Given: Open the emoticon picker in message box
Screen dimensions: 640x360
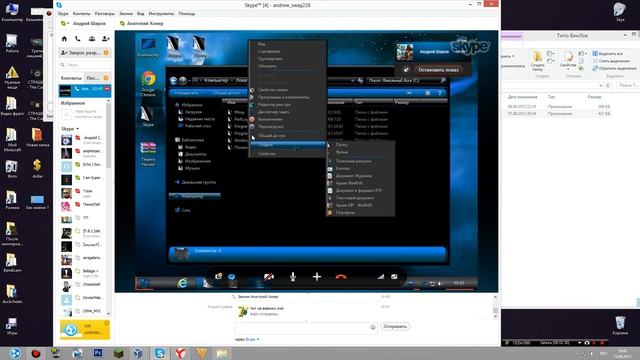Looking at the screenshot, I should click(373, 327).
